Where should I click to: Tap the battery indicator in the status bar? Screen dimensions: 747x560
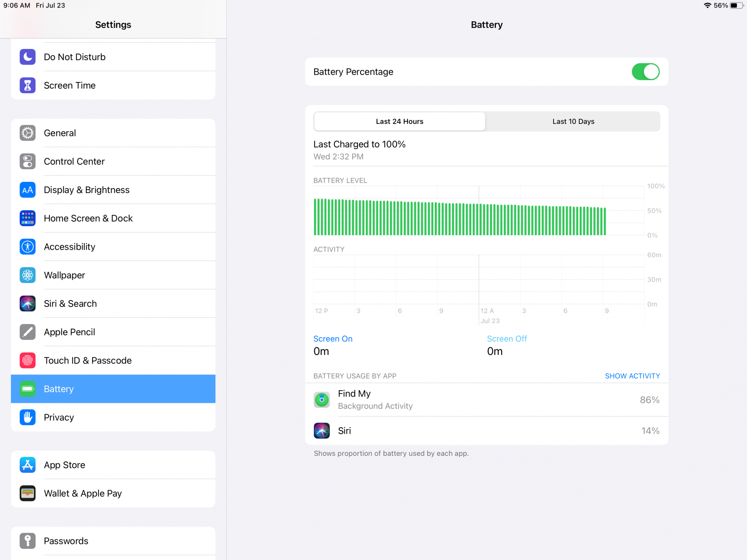tap(736, 6)
